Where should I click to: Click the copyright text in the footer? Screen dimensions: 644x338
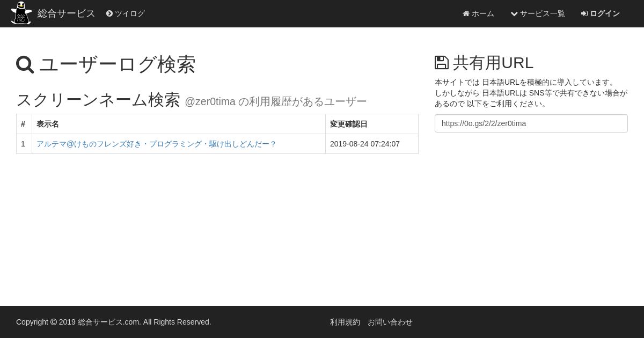114,322
